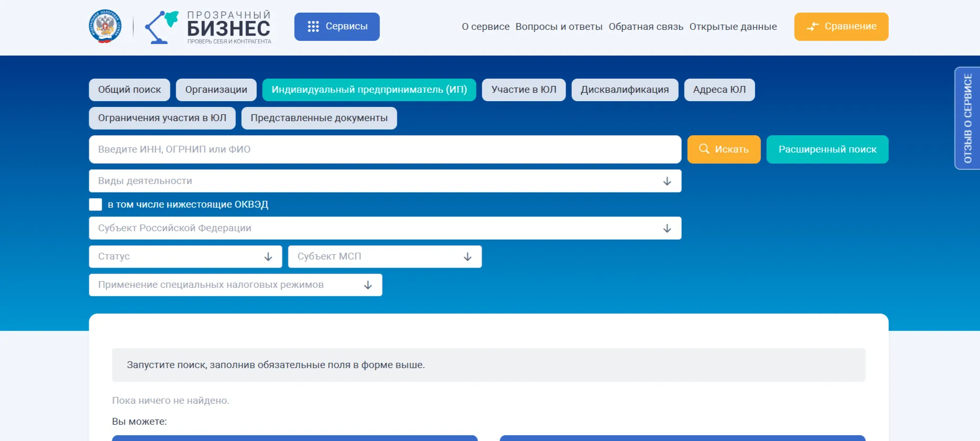Select the Организации tab

(x=216, y=90)
